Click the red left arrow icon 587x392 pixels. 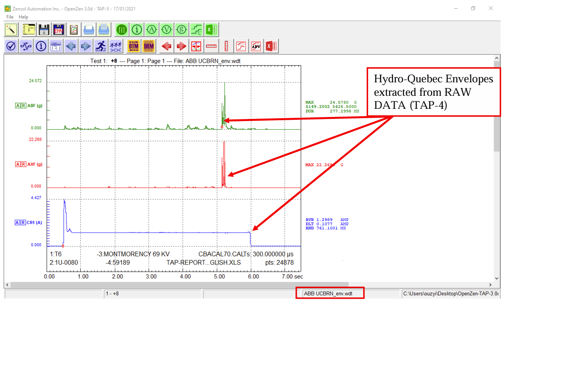pos(166,46)
